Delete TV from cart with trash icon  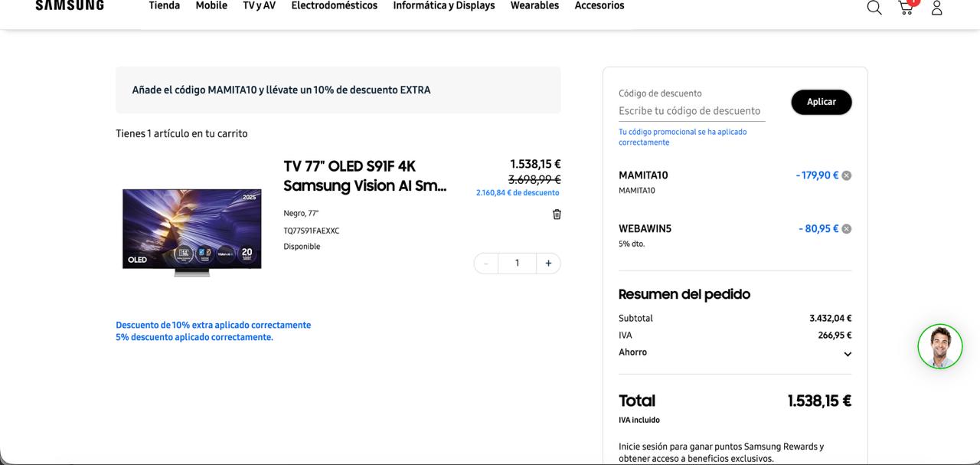pos(557,214)
